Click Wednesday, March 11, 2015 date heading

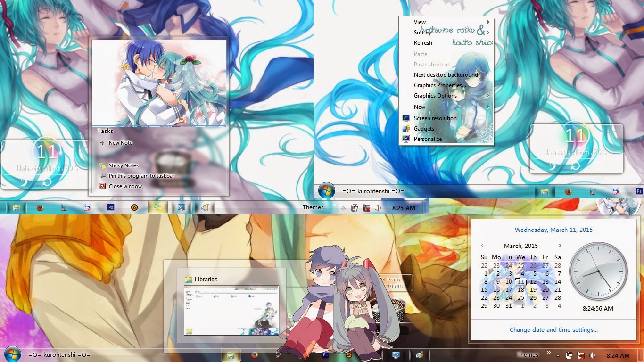553,230
